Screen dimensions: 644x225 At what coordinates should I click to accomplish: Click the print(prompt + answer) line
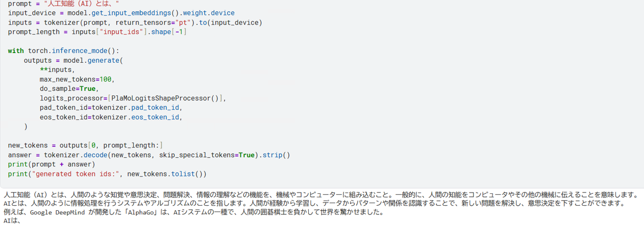click(52, 164)
